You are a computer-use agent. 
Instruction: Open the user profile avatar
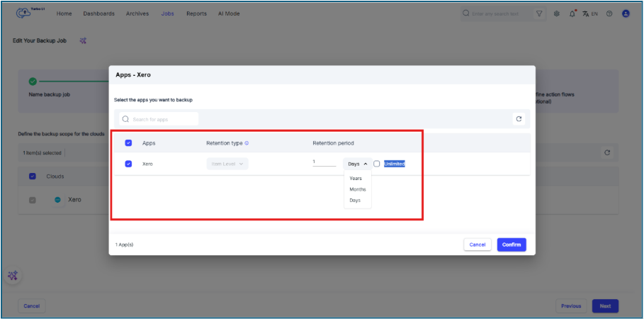[x=626, y=13]
